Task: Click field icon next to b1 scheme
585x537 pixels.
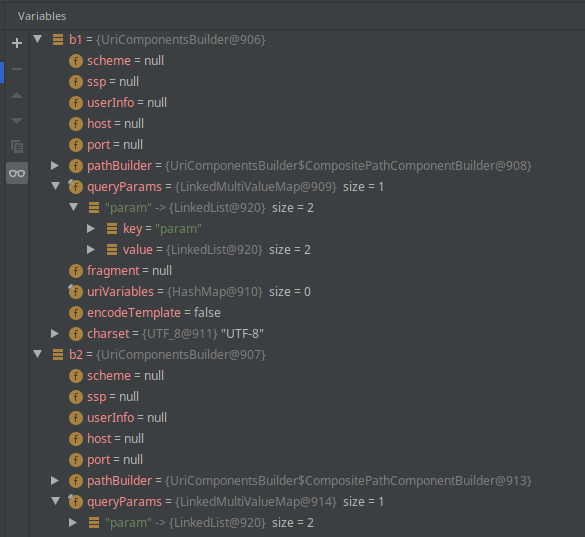Action: (x=76, y=61)
